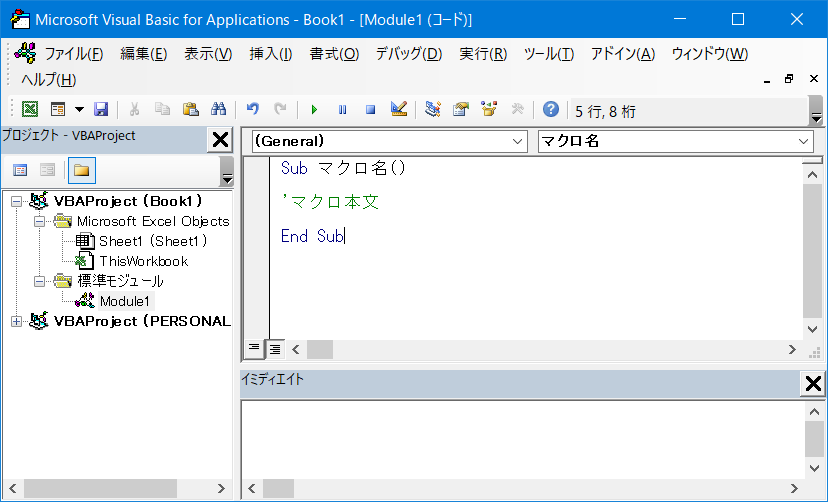Screen dimensions: 828x502
Task: Open the 書式(O) menu
Action: click(x=334, y=53)
